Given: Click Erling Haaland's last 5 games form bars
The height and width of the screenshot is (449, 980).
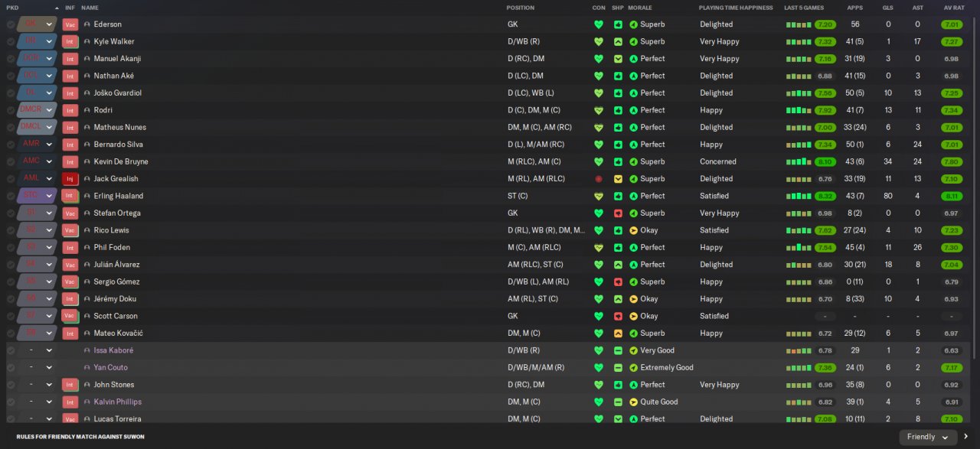Looking at the screenshot, I should tap(799, 196).
